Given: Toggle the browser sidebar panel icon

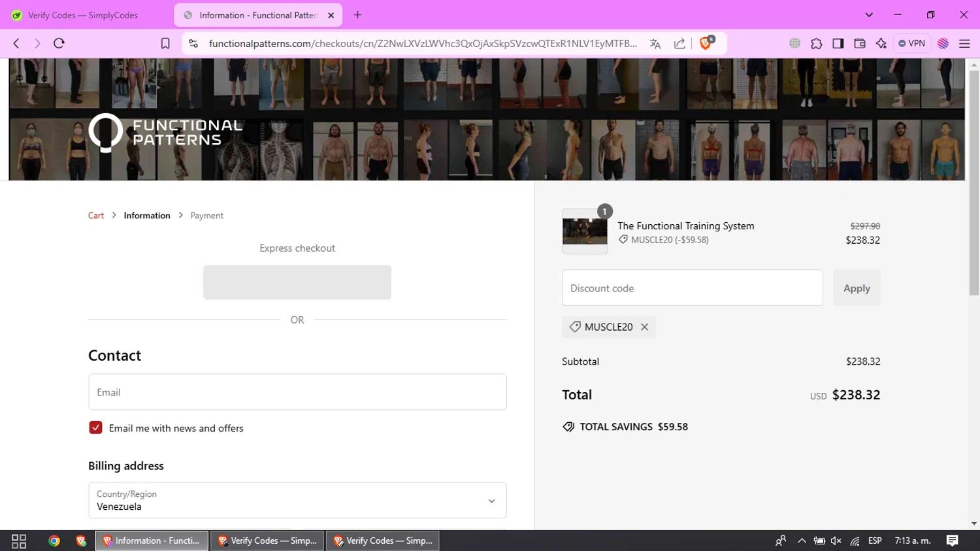Looking at the screenshot, I should [x=838, y=43].
